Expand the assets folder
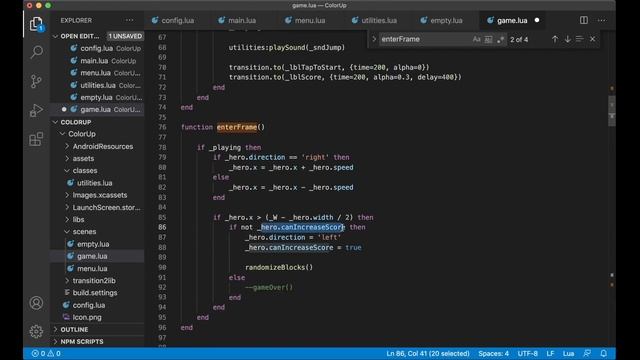The height and width of the screenshot is (360, 640). (x=67, y=158)
